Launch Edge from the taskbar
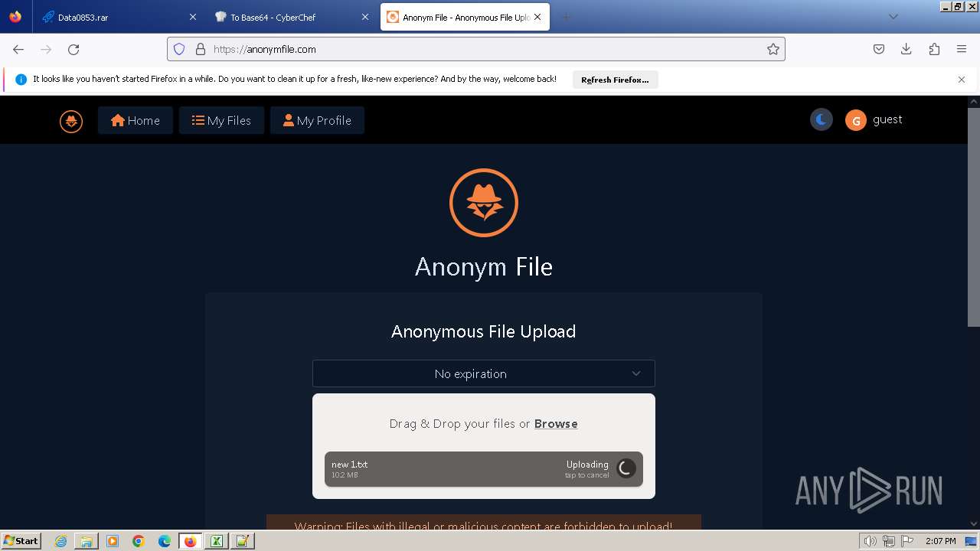980x551 pixels. [x=165, y=541]
